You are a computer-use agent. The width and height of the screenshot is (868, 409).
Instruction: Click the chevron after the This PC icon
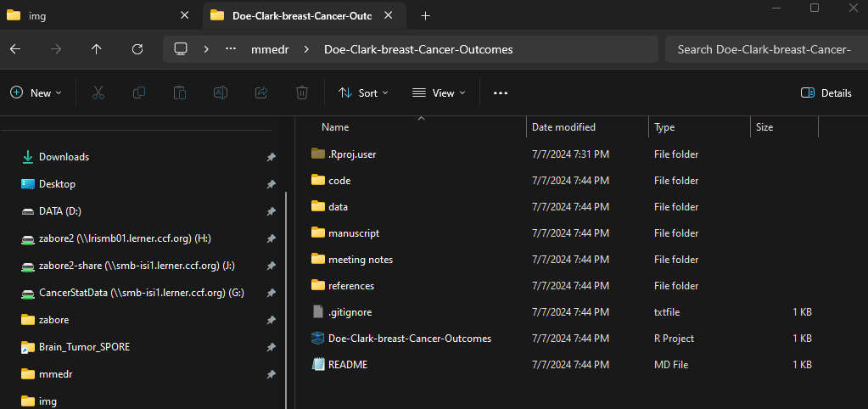206,49
